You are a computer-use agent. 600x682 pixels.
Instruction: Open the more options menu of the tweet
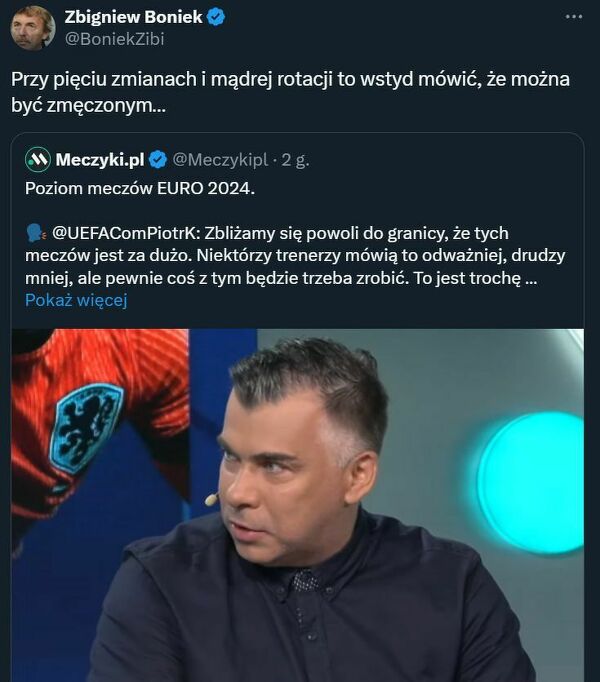coord(573,18)
